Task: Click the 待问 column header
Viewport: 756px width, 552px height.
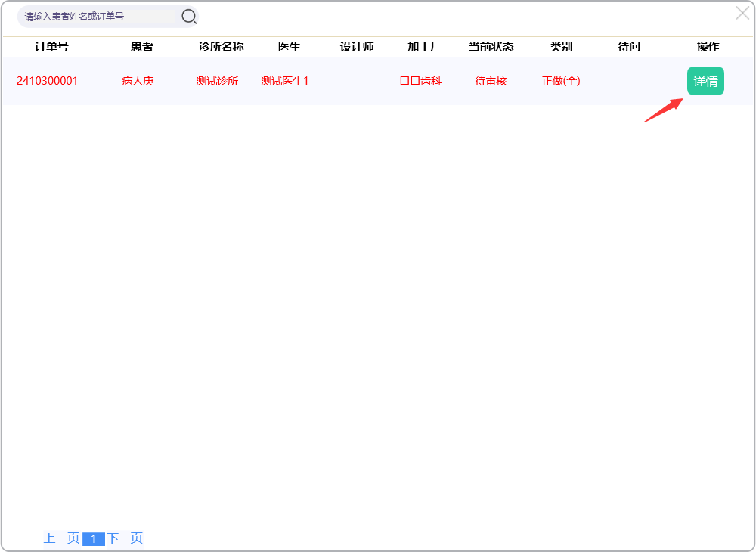Action: pos(629,47)
